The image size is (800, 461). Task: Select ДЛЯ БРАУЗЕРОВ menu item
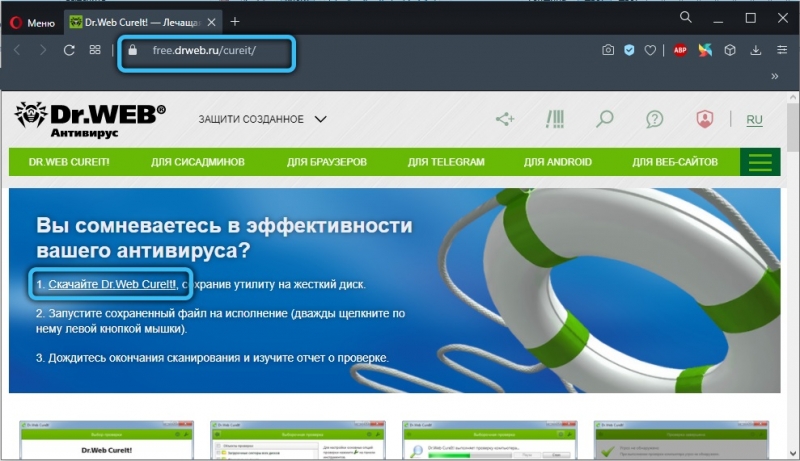327,162
